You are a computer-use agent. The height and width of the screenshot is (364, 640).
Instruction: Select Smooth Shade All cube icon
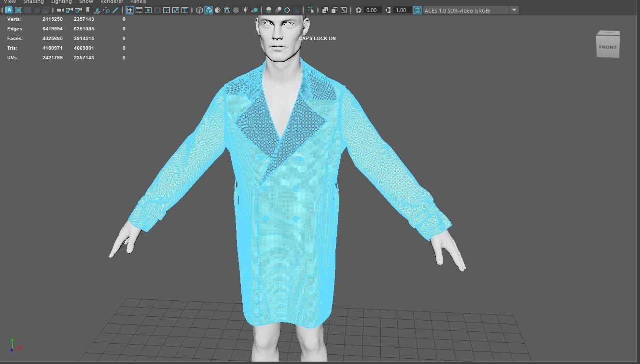[x=209, y=10]
